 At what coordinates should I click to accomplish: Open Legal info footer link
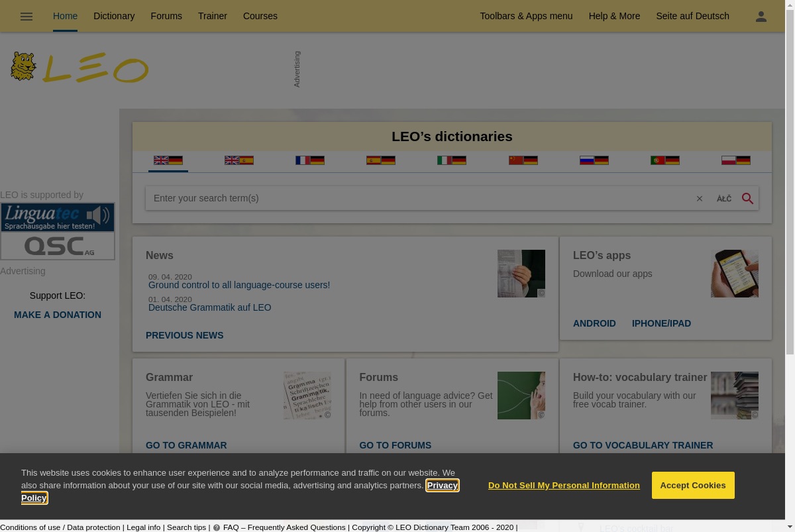coord(143,527)
